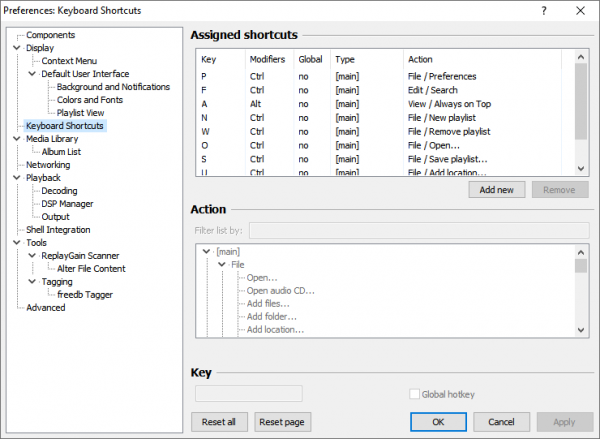The width and height of the screenshot is (600, 439).
Task: Collapse the Tagging tree node
Action: tap(32, 282)
